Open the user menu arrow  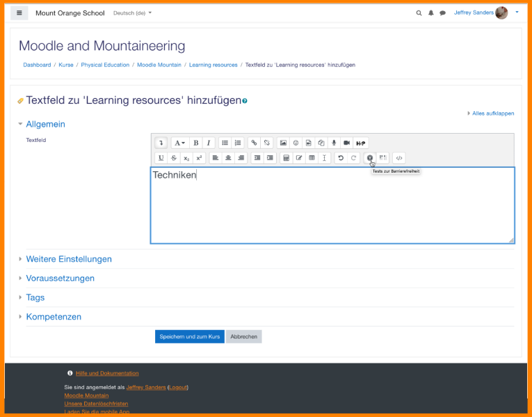[x=517, y=13]
